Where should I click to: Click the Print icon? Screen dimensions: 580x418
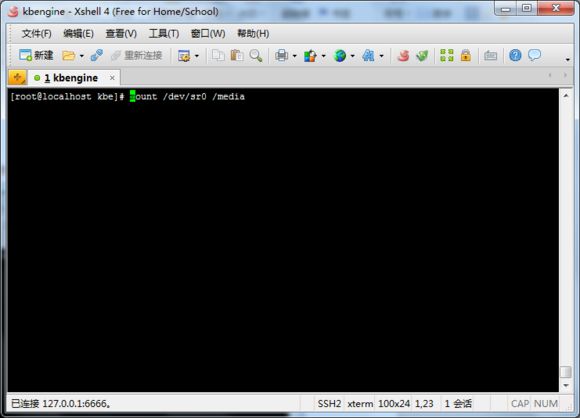(x=281, y=55)
